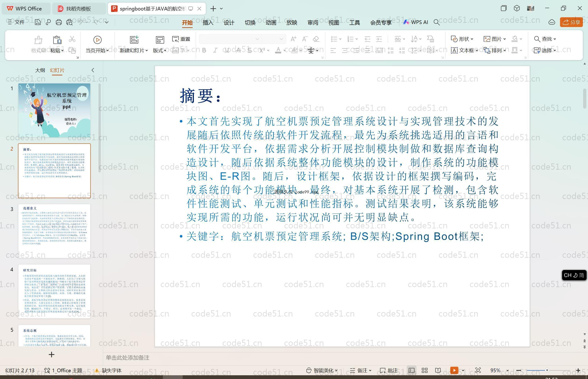This screenshot has height=379, width=588.
Task: Open the Arrange (排列) dropdown
Action: (x=495, y=50)
